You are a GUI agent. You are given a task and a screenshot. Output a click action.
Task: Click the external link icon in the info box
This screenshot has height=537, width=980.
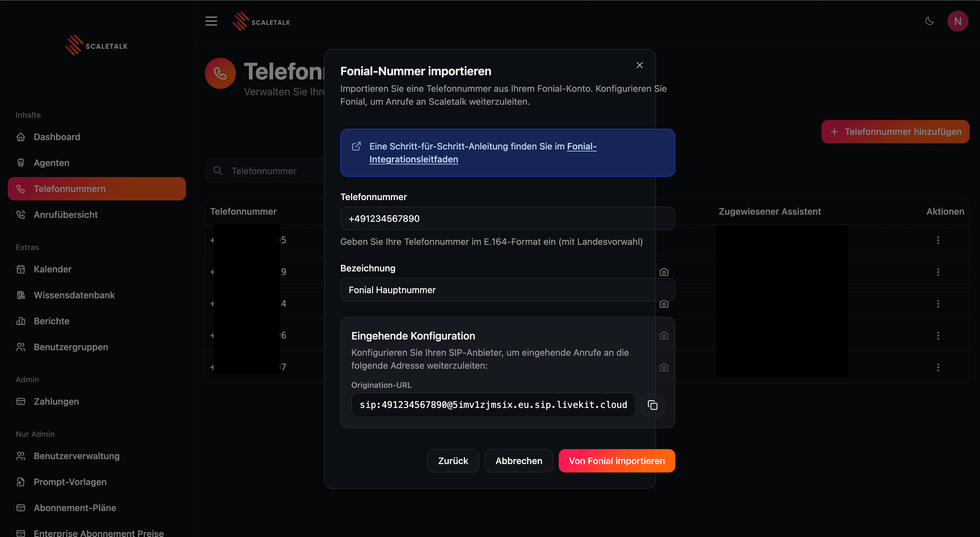[356, 147]
